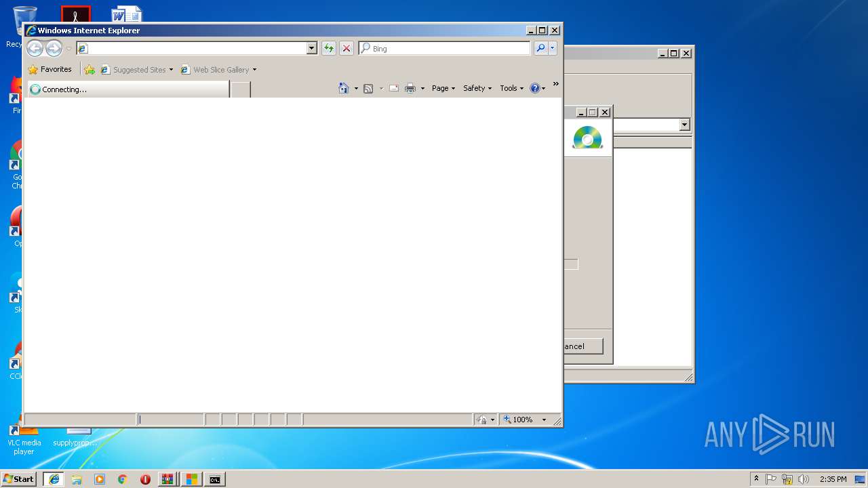Open the Suggested Sites link
Screen dimensions: 868x488
137,69
